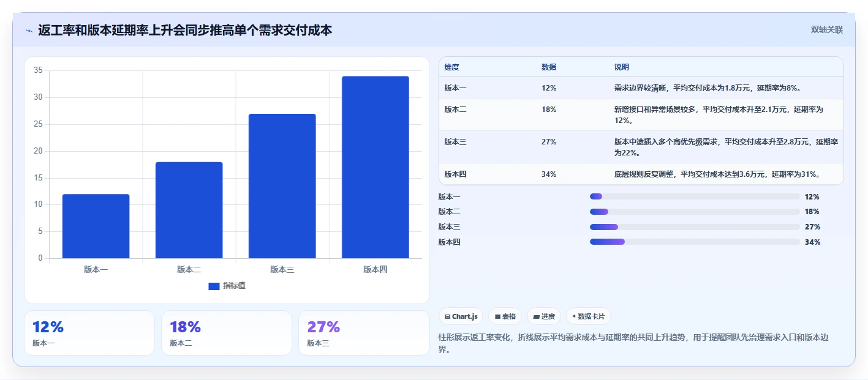Click the icon inside the Chart.js tag
Image resolution: width=868 pixels, height=380 pixels.
point(448,317)
